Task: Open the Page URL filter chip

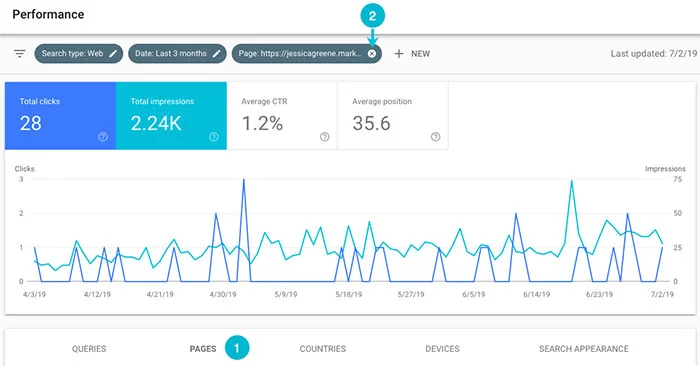Action: [x=307, y=54]
